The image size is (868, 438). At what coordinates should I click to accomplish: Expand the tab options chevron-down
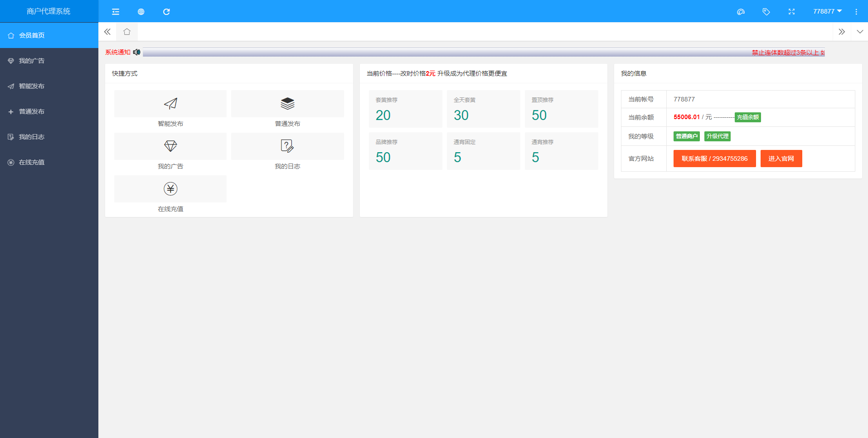pos(859,32)
